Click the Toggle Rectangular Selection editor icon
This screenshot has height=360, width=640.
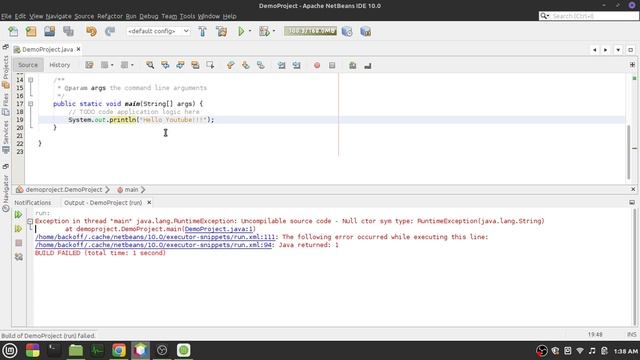point(210,65)
